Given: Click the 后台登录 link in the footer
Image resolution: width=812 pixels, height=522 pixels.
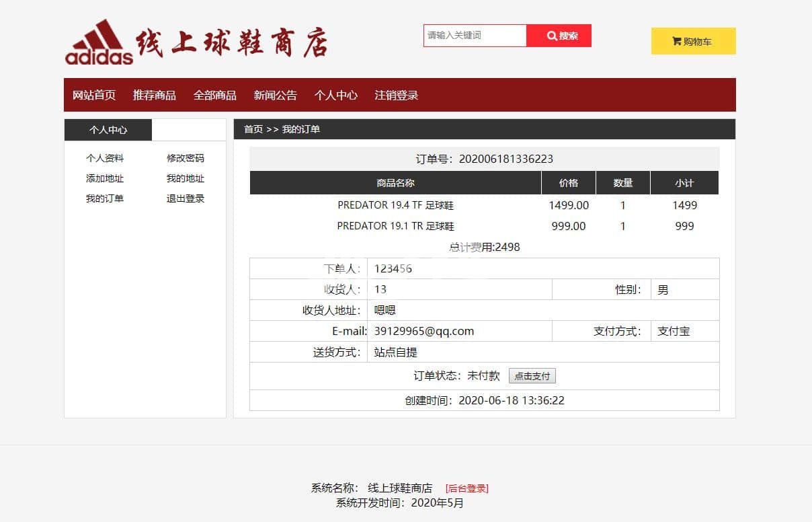Looking at the screenshot, I should click(x=466, y=488).
